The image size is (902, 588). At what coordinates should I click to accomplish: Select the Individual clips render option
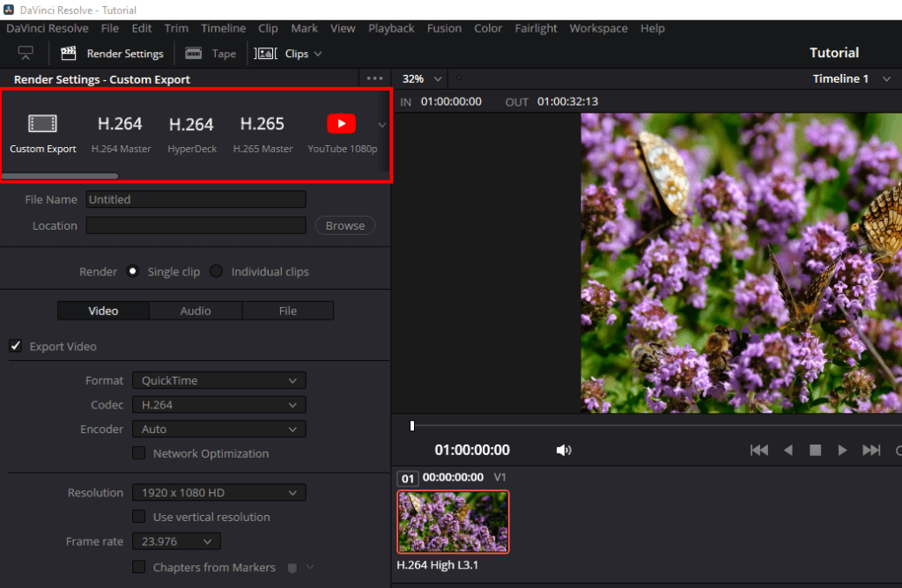pyautogui.click(x=216, y=271)
